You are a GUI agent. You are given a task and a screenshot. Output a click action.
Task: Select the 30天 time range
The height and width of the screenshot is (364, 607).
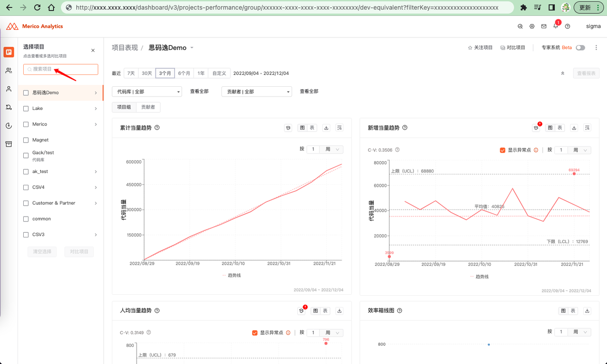(147, 73)
